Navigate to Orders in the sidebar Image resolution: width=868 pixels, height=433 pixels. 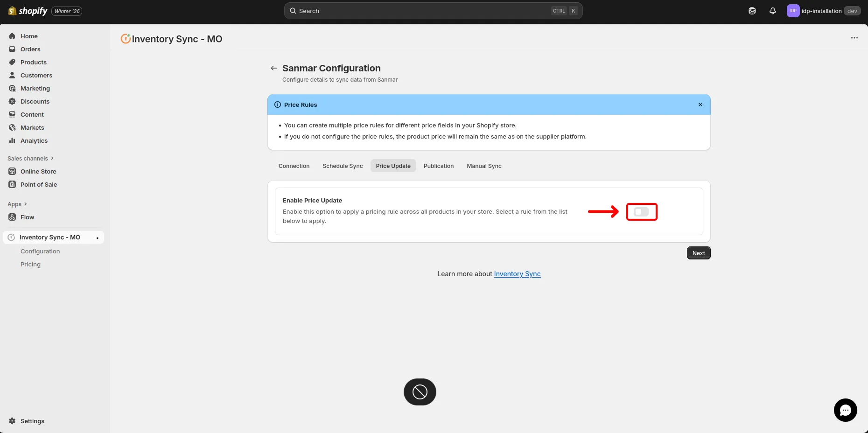pos(30,49)
